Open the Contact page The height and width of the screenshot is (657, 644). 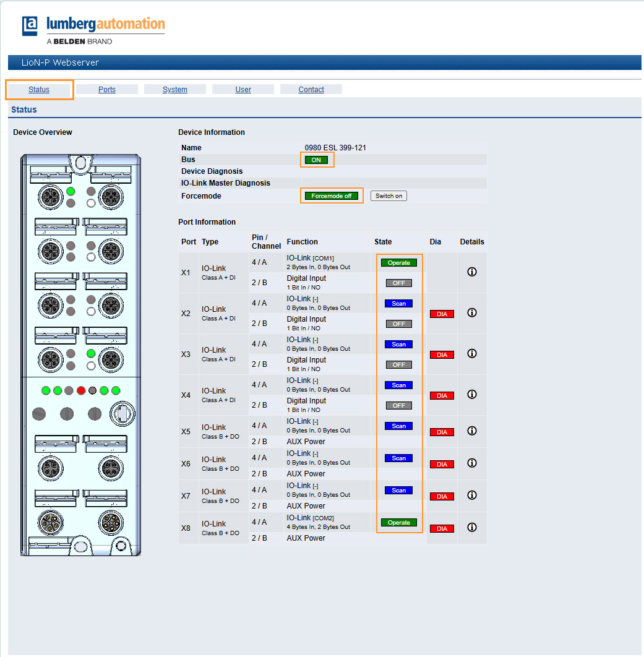(311, 89)
